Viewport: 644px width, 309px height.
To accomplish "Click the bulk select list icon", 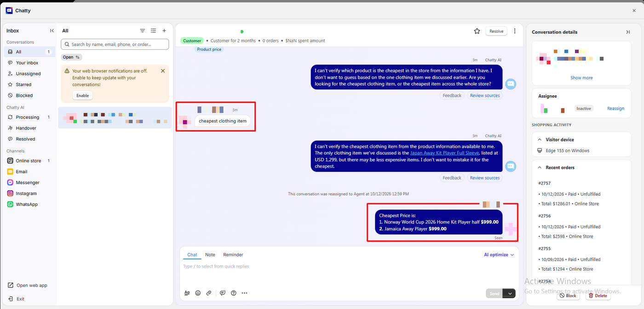I will [153, 31].
